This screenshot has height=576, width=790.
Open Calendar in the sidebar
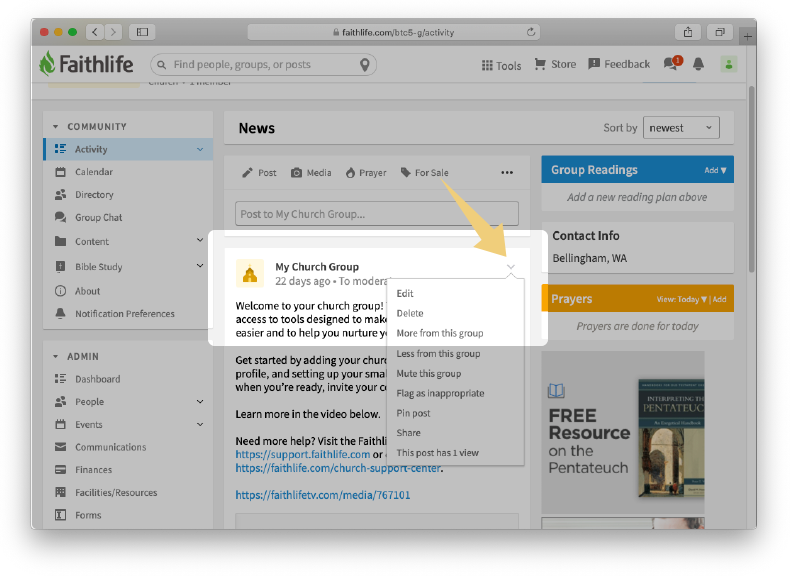pos(94,172)
